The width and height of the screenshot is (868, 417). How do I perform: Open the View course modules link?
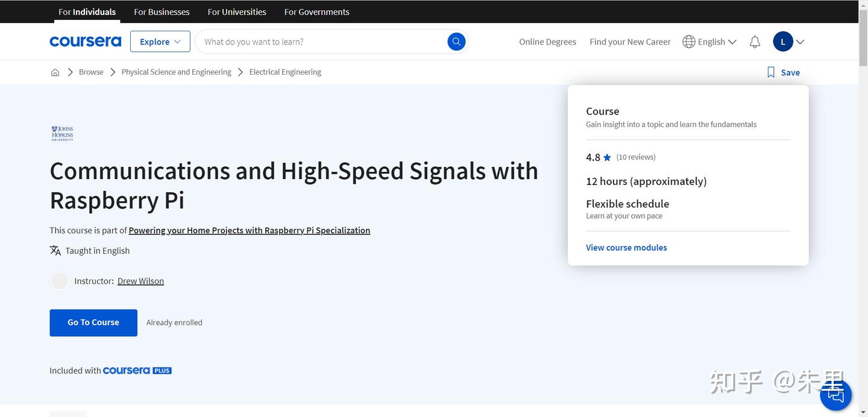[626, 248]
